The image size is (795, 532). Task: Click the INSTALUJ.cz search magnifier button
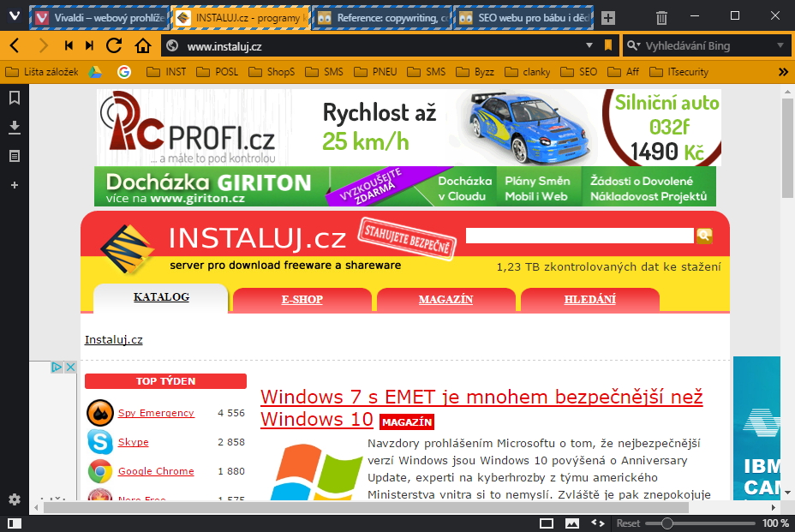tap(704, 236)
